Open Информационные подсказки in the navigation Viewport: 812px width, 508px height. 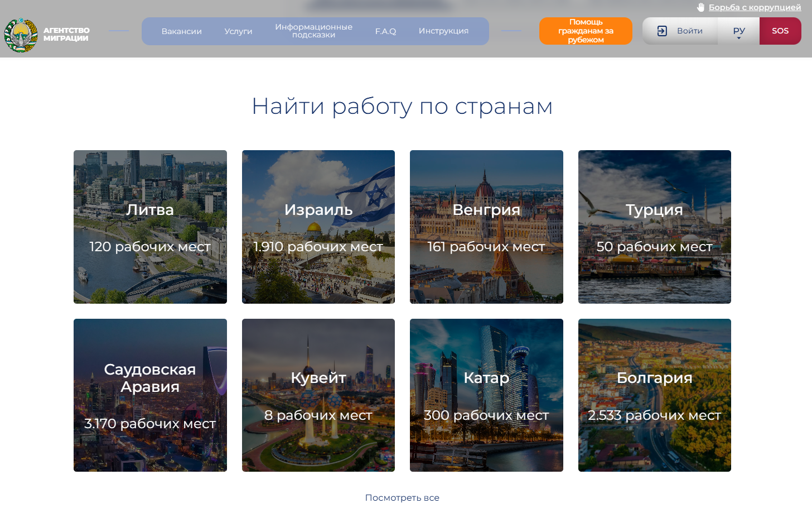click(x=313, y=31)
